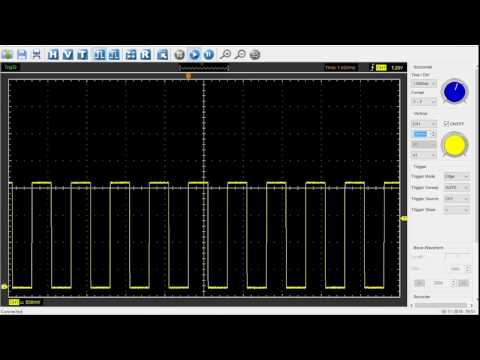Viewport: 480px width, 360px height.
Task: Open trigger settings with the T icon
Action: click(x=82, y=54)
